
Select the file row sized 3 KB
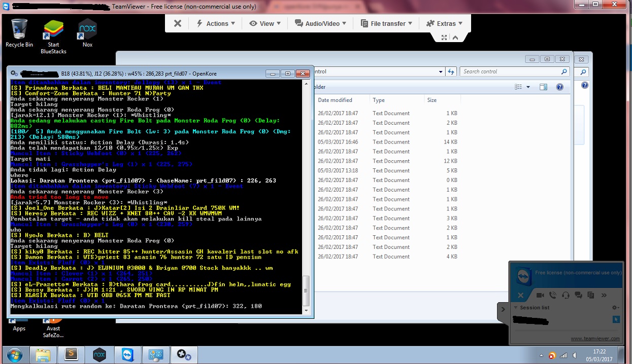388,218
